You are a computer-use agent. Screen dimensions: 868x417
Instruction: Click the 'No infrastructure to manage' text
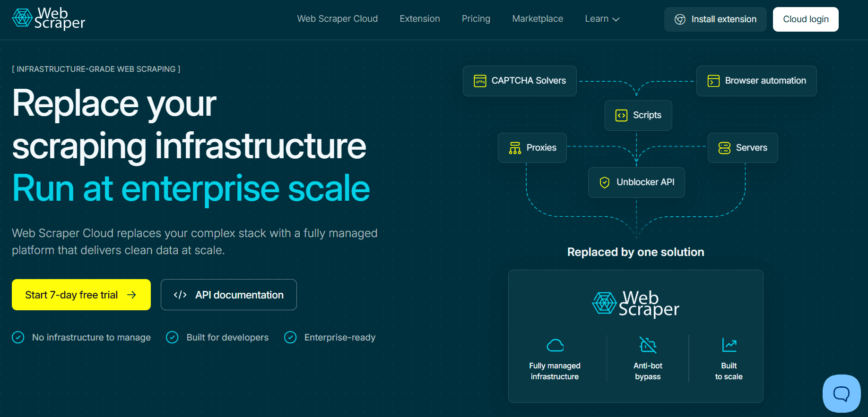[x=91, y=337]
